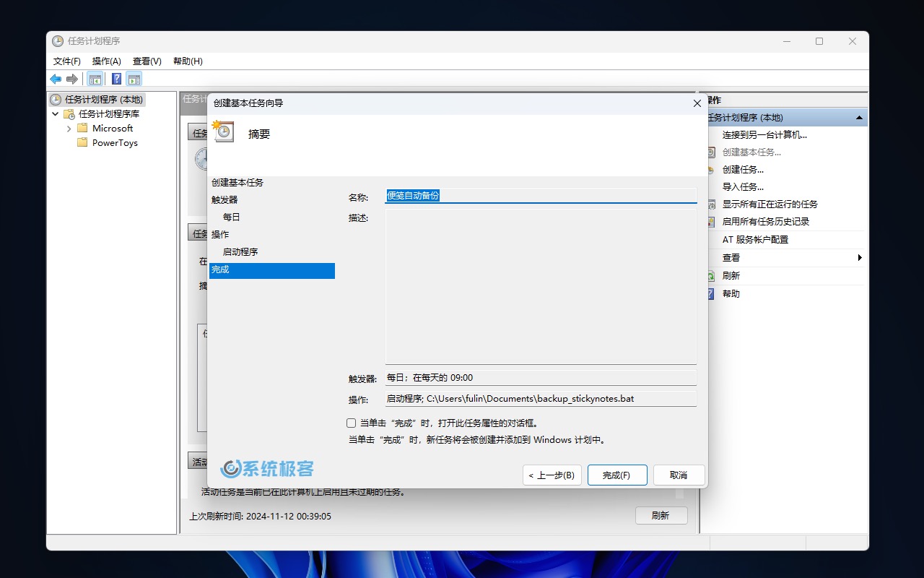Click the icon beside 创建任务...
924x578 pixels.
pyautogui.click(x=710, y=170)
